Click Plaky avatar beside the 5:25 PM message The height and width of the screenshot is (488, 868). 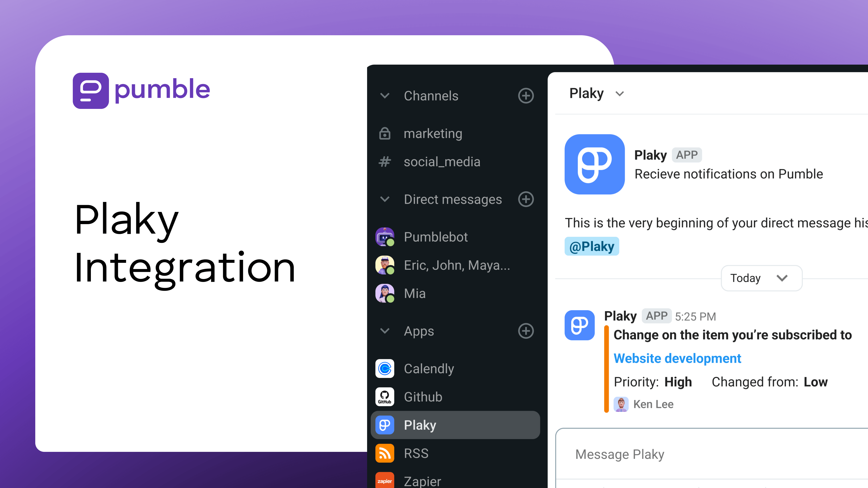click(580, 325)
